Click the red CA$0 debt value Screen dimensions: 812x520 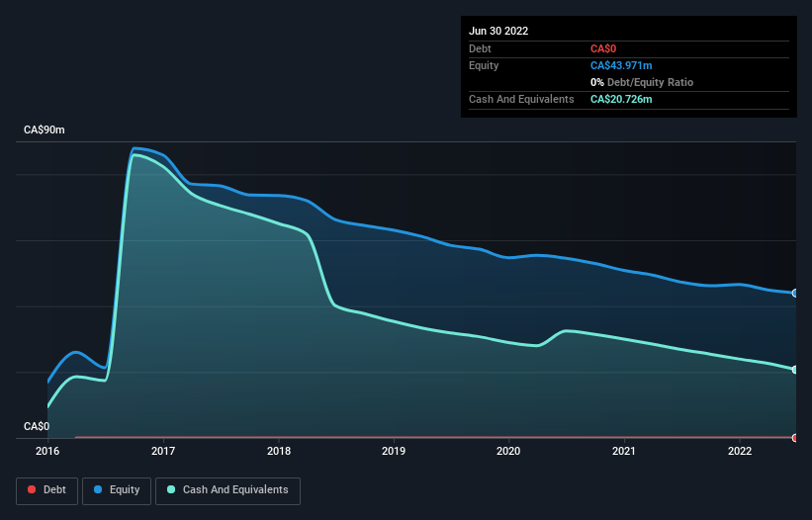[603, 48]
